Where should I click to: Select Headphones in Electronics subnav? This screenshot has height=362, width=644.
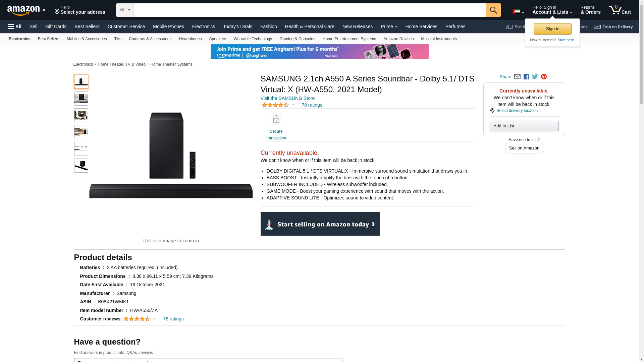[190, 39]
